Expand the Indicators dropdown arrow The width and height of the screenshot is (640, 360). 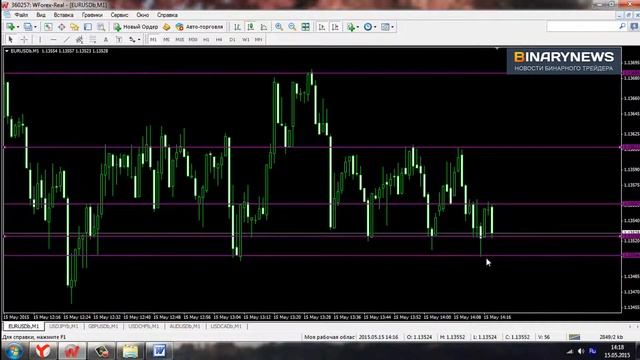[x=358, y=27]
